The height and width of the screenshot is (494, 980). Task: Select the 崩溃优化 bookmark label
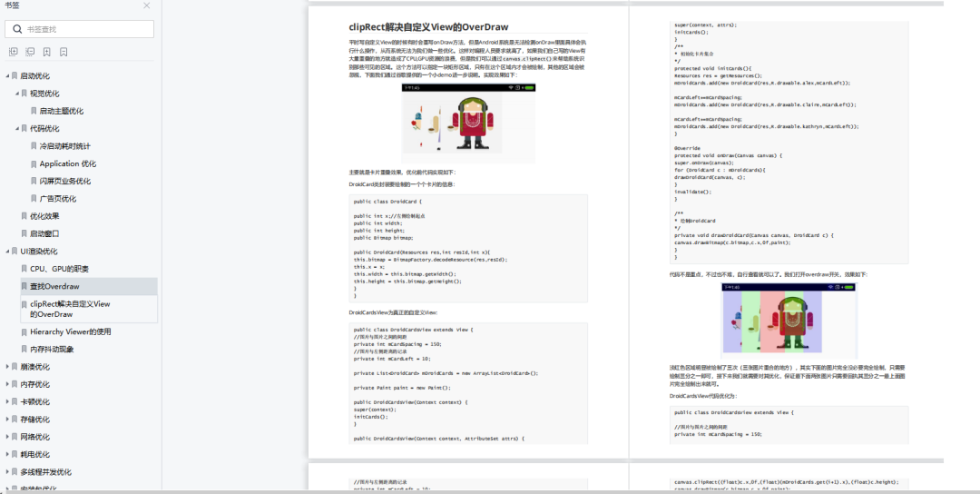click(35, 367)
